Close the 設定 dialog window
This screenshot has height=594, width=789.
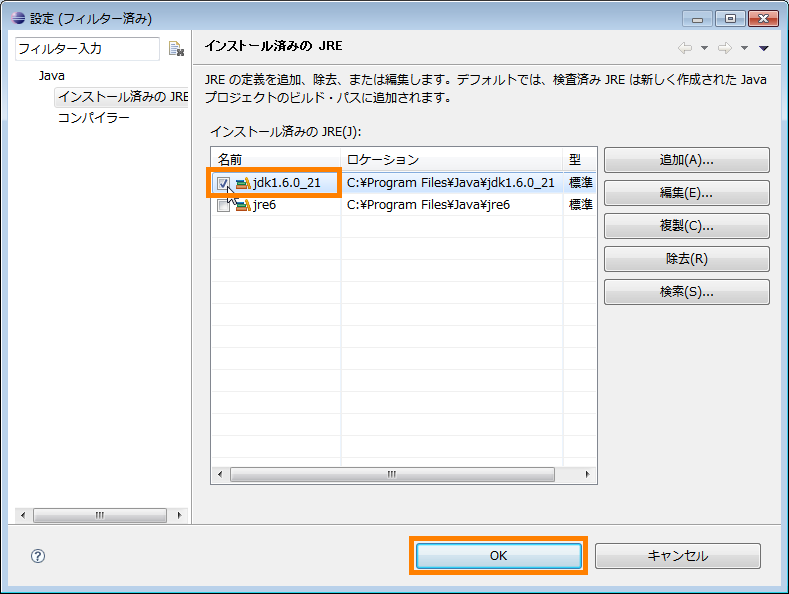tap(763, 19)
